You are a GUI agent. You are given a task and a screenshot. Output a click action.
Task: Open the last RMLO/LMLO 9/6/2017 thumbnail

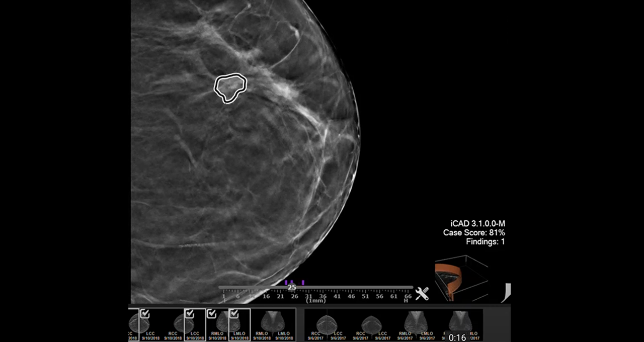(x=460, y=322)
